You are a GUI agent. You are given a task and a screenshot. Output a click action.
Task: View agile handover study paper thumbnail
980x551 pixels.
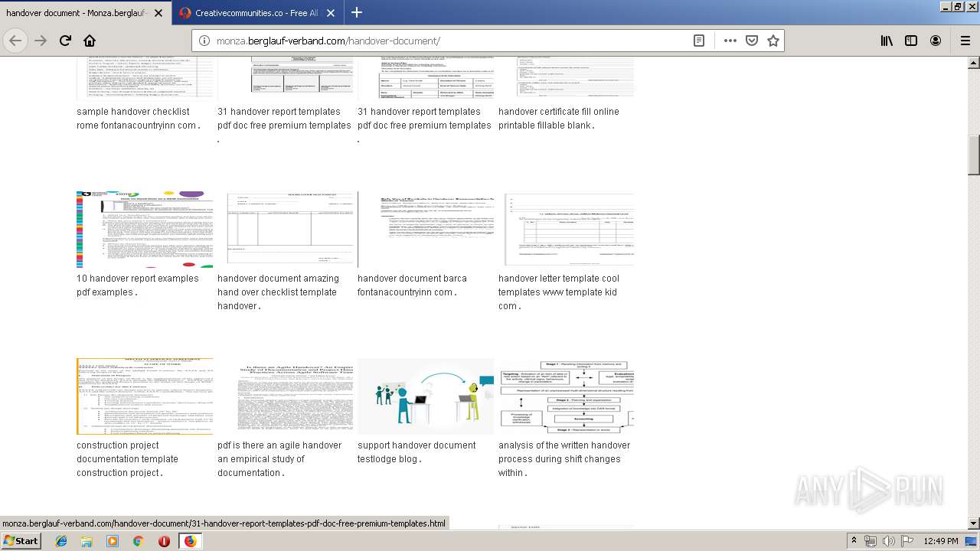coord(286,396)
